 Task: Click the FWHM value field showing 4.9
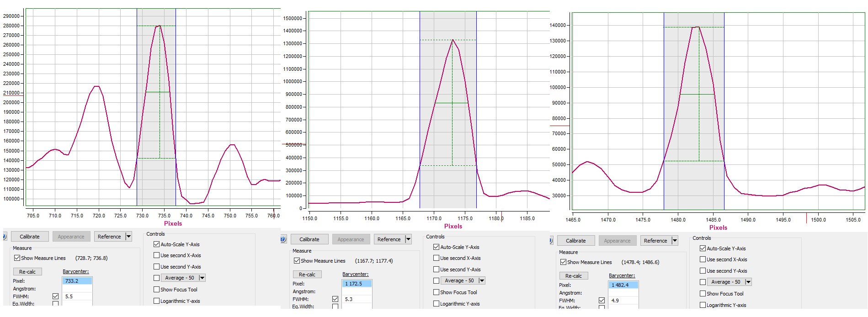point(623,301)
